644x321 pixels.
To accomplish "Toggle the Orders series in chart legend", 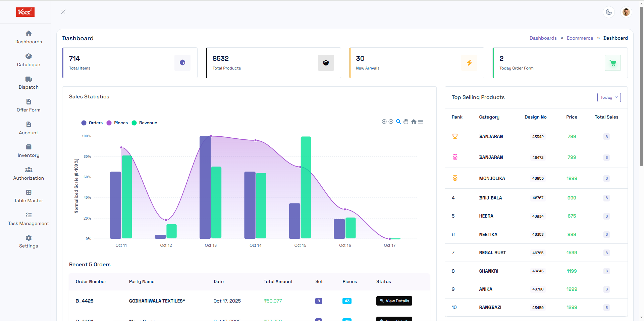I will (92, 123).
